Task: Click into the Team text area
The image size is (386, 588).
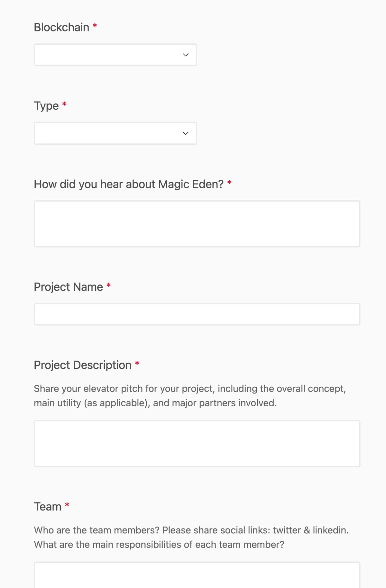Action: 197,575
